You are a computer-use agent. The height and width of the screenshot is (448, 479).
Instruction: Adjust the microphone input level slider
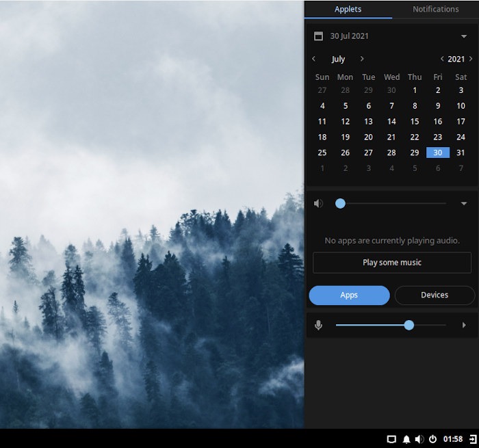coord(409,326)
